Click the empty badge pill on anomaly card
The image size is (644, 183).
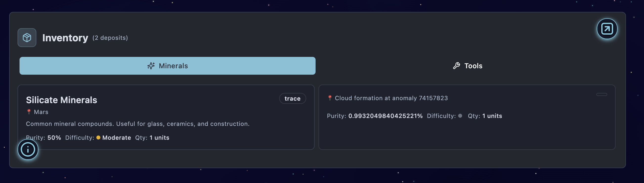pos(601,94)
